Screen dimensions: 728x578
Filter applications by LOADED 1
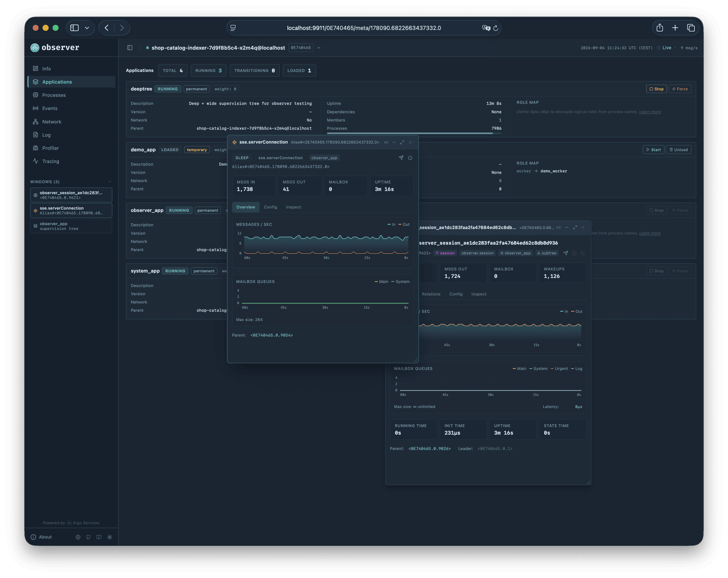(x=299, y=71)
